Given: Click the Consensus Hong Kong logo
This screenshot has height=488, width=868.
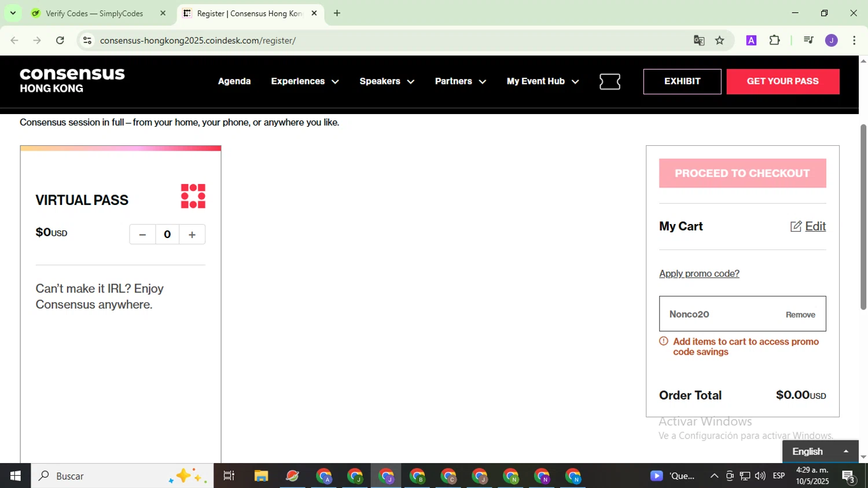Looking at the screenshot, I should coord(72,80).
